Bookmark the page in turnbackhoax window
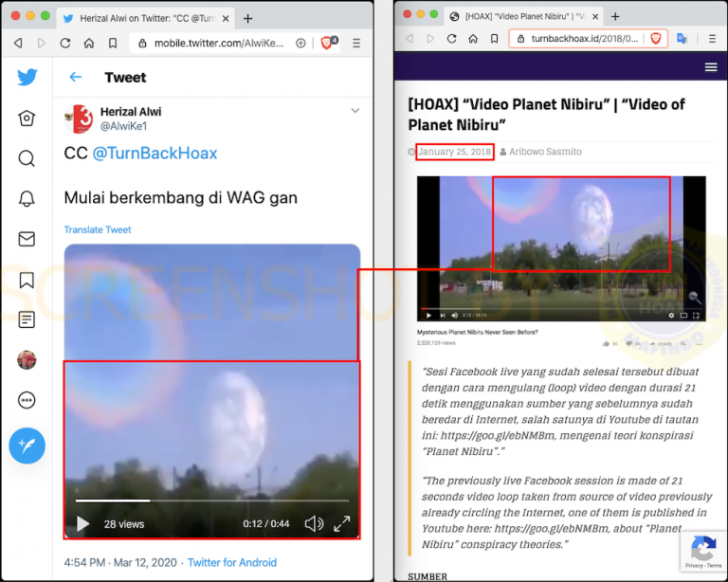 495,39
